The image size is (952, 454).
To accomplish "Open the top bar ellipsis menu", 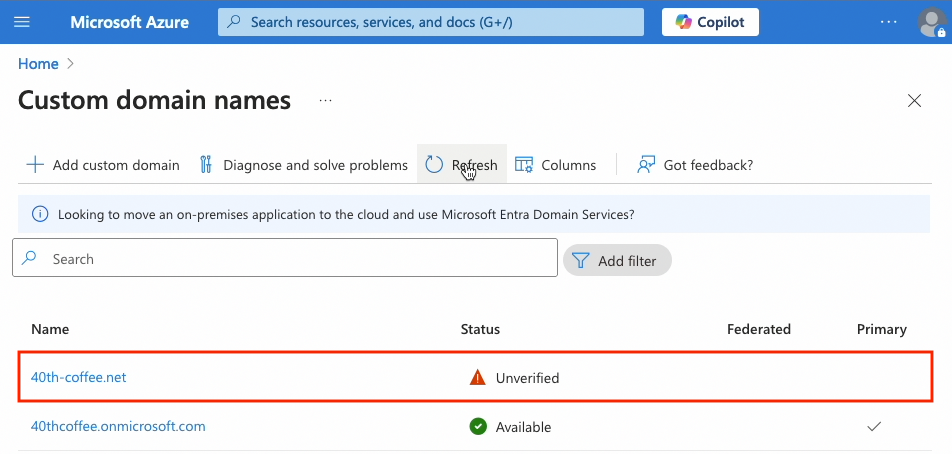I will (x=888, y=22).
